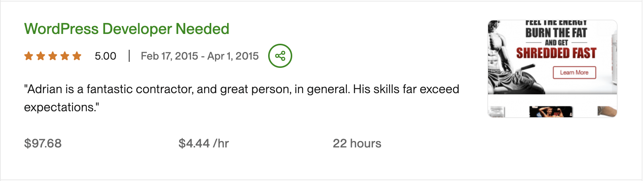Click the second orange rating star
Screen dimensions: 644x181
(41, 56)
